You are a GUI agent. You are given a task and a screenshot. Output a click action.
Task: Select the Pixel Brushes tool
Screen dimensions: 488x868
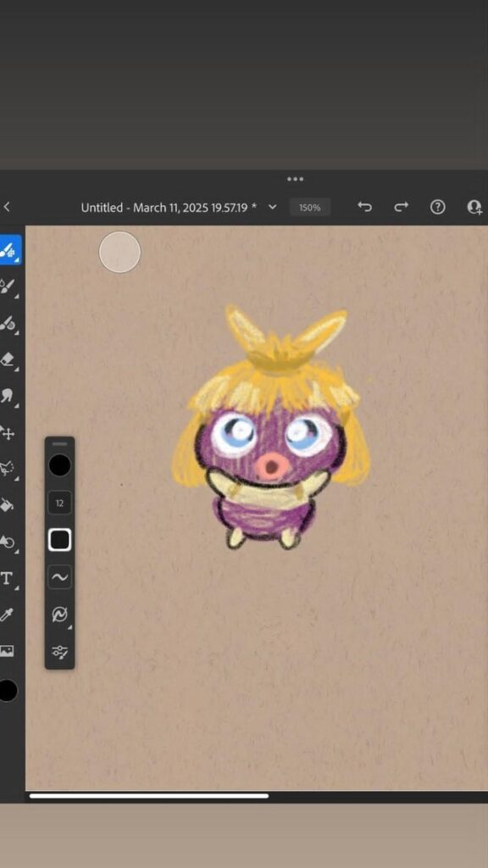coord(8,250)
